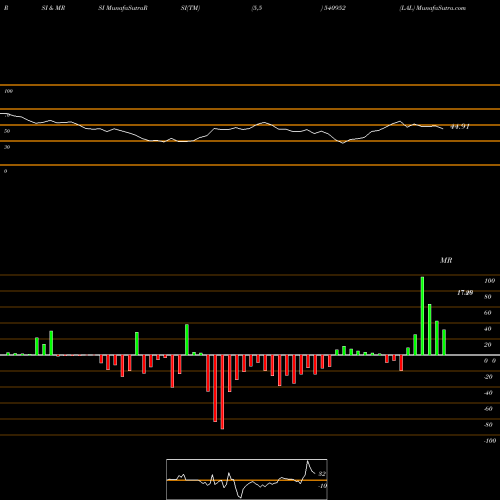Click the 100 label on RSI axis
This screenshot has width=500, height=500.
[x=9, y=91]
